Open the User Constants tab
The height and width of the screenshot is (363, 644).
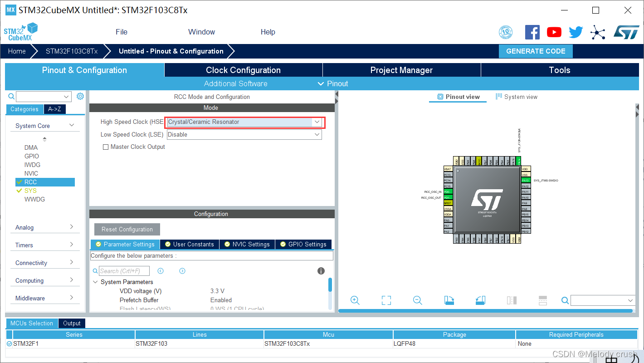coord(190,244)
